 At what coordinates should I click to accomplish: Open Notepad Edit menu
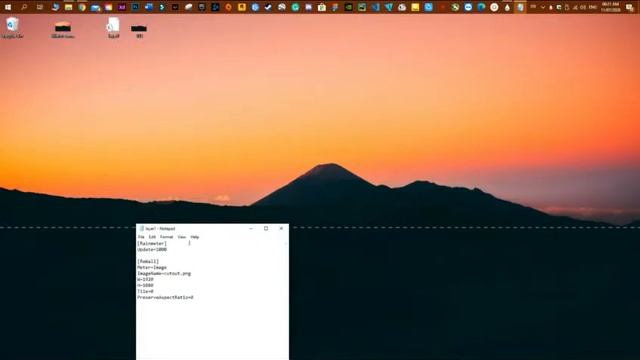coord(152,237)
